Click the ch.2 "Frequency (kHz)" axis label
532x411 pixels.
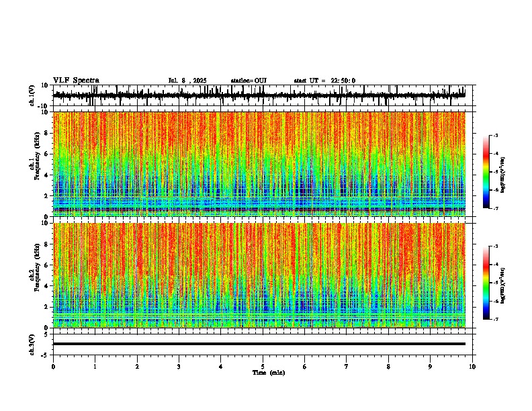click(x=37, y=267)
